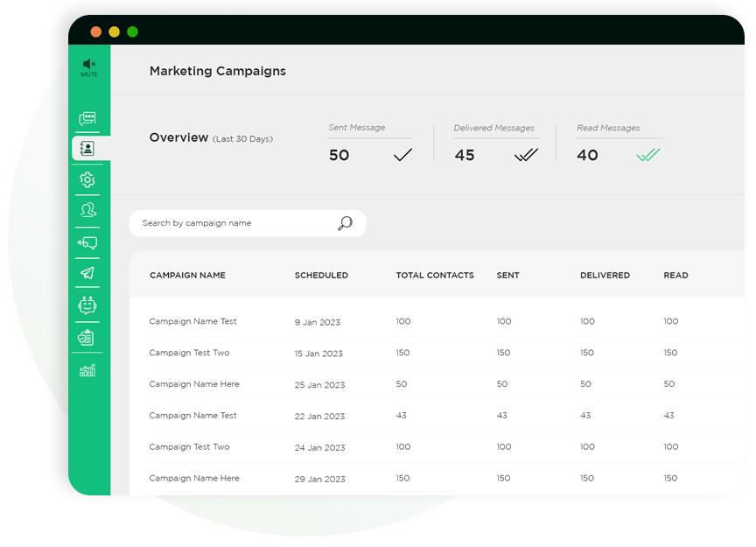Click the (Last 30 Days) label
The width and height of the screenshot is (756, 547).
pyautogui.click(x=242, y=139)
